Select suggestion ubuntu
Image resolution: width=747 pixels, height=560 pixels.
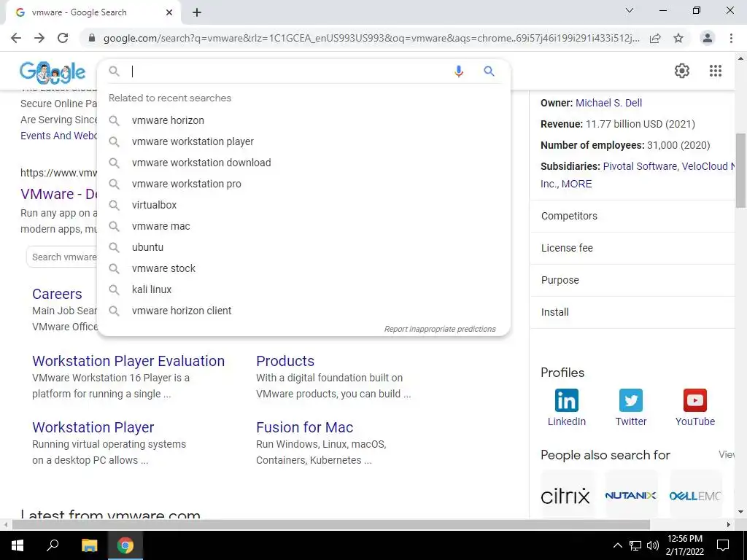(303, 247)
